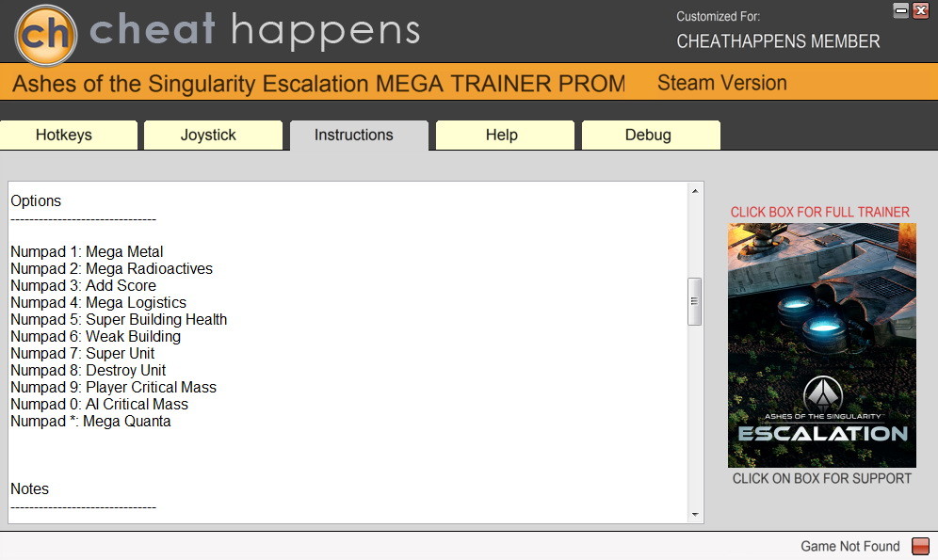938x560 pixels.
Task: Click the Numpad 1: Mega Metal line
Action: click(x=87, y=251)
